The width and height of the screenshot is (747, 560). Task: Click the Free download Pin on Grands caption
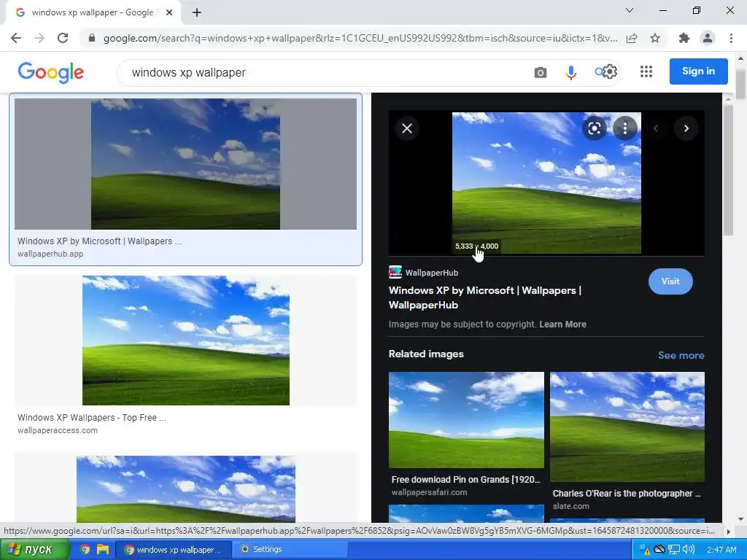[466, 480]
